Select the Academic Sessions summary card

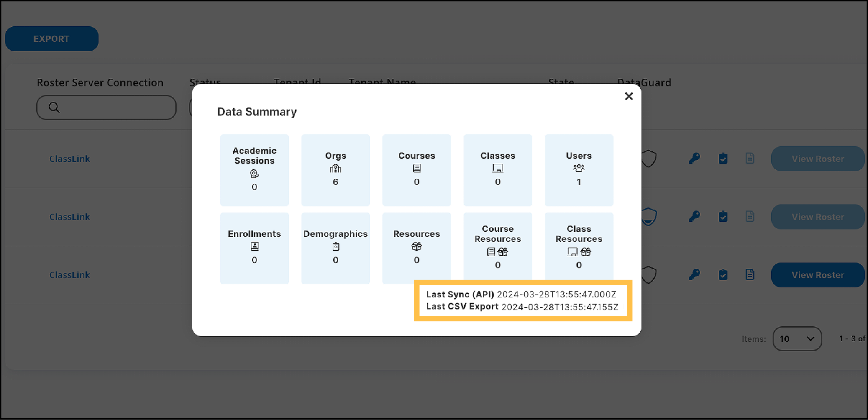coord(255,170)
